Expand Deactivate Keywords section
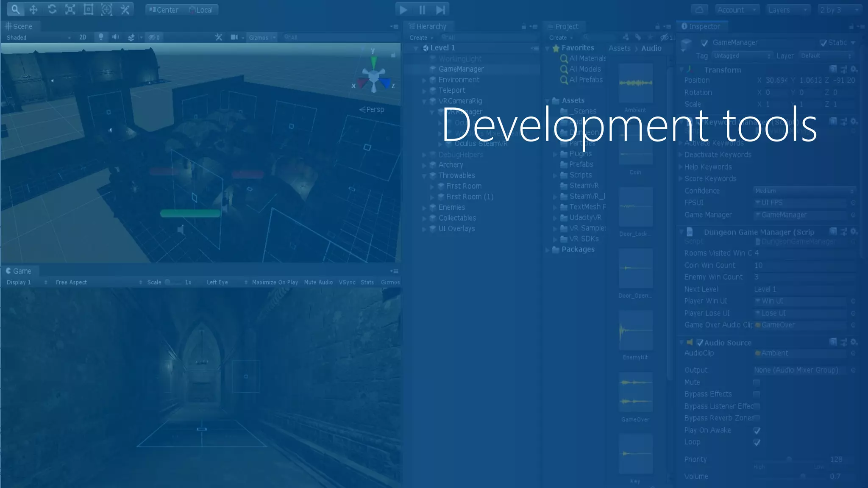The image size is (868, 488). (x=681, y=155)
